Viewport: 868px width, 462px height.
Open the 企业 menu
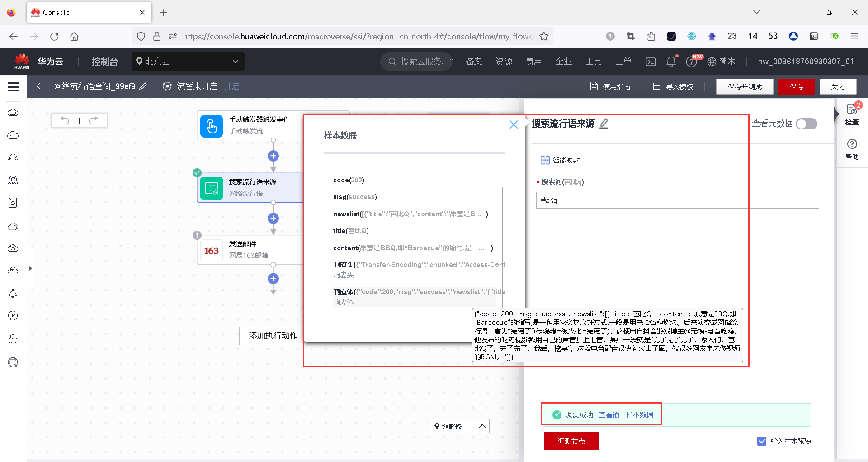click(563, 62)
